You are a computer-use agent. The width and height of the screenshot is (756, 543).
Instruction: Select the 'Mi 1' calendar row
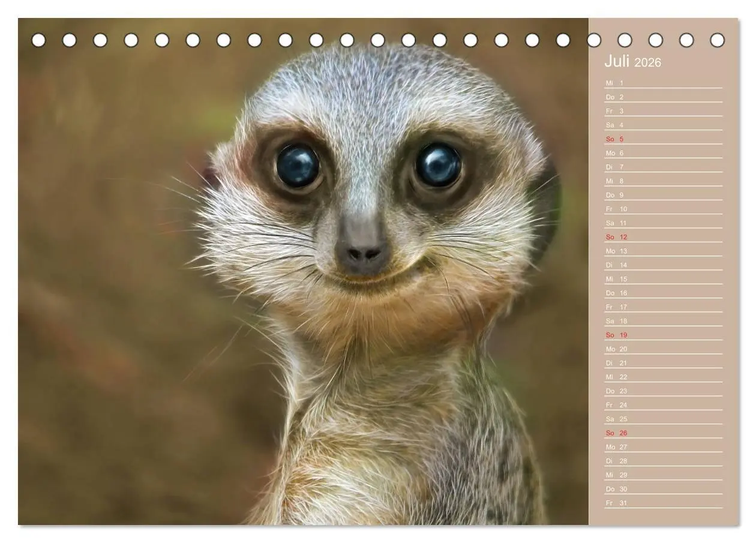tap(663, 83)
